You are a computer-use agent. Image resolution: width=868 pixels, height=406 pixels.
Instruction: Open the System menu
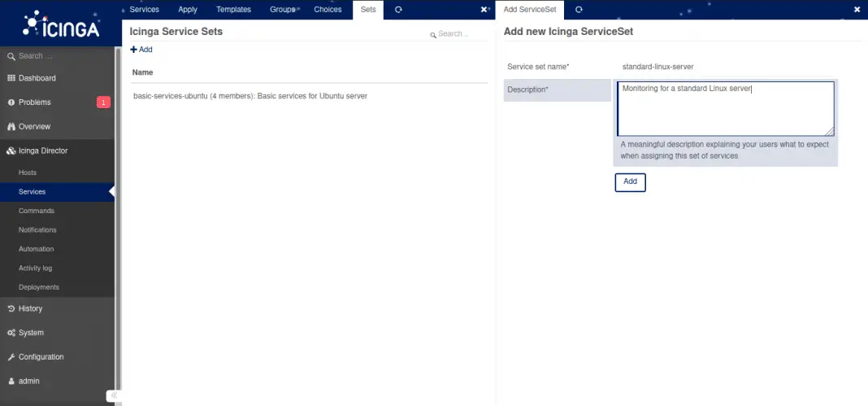[x=31, y=333]
